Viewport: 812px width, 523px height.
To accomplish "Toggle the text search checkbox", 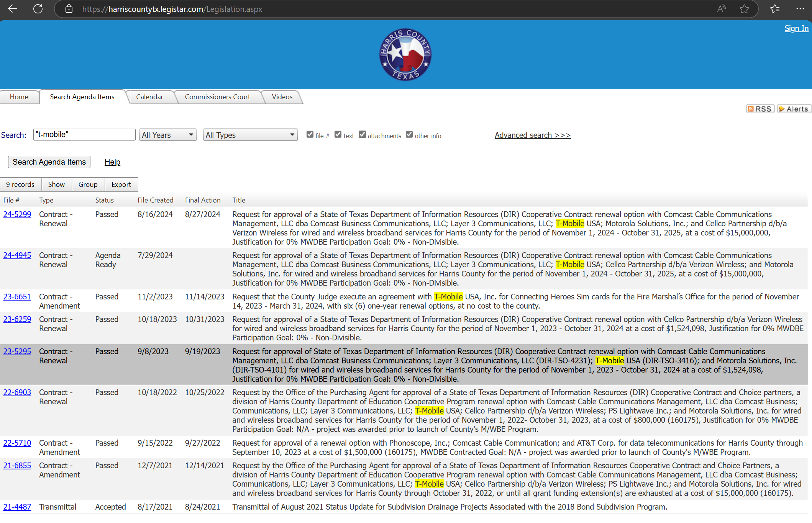I will click(x=338, y=134).
